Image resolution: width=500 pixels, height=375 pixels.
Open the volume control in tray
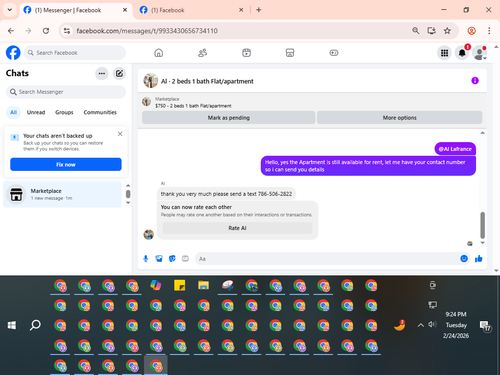tap(432, 324)
